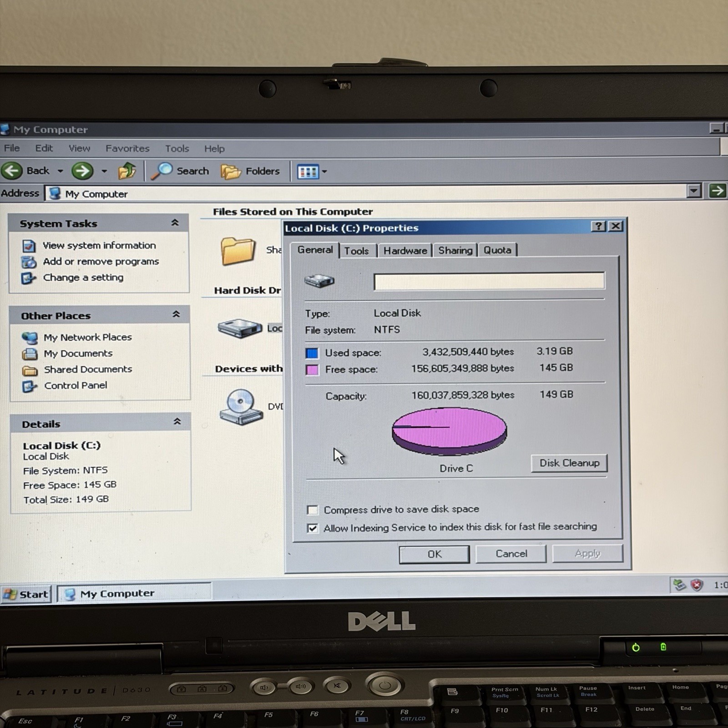Click the Change a setting icon
This screenshot has height=728, width=728.
[x=29, y=278]
